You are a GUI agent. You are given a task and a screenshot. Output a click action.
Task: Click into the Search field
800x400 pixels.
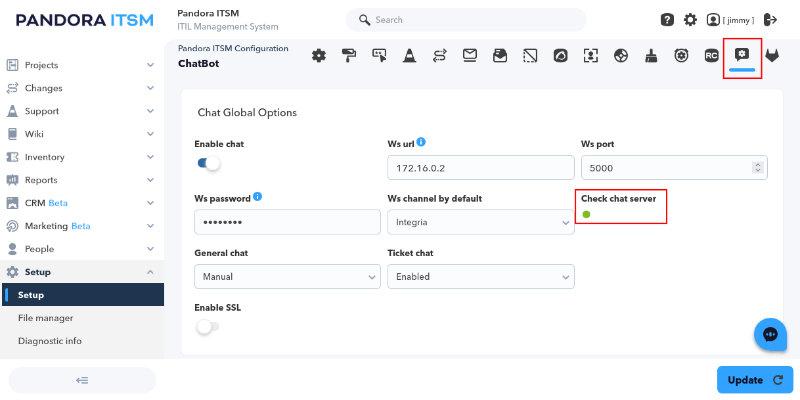[x=466, y=20]
